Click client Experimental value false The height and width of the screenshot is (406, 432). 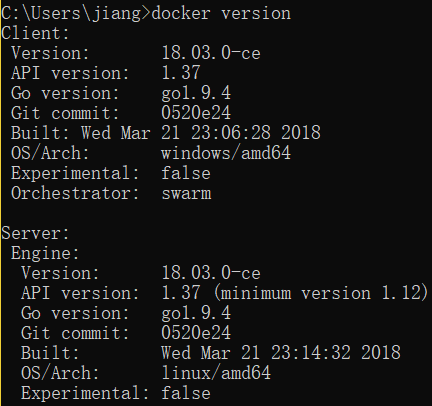tap(186, 173)
